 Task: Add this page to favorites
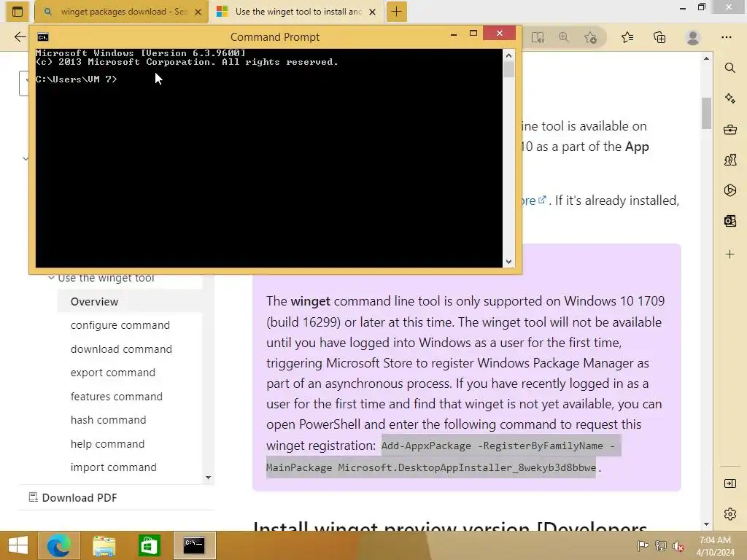click(590, 37)
